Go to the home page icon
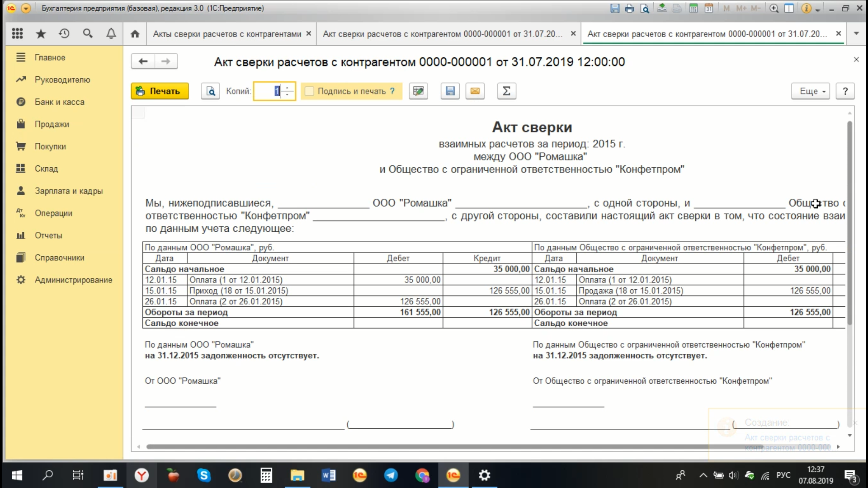 (x=135, y=34)
